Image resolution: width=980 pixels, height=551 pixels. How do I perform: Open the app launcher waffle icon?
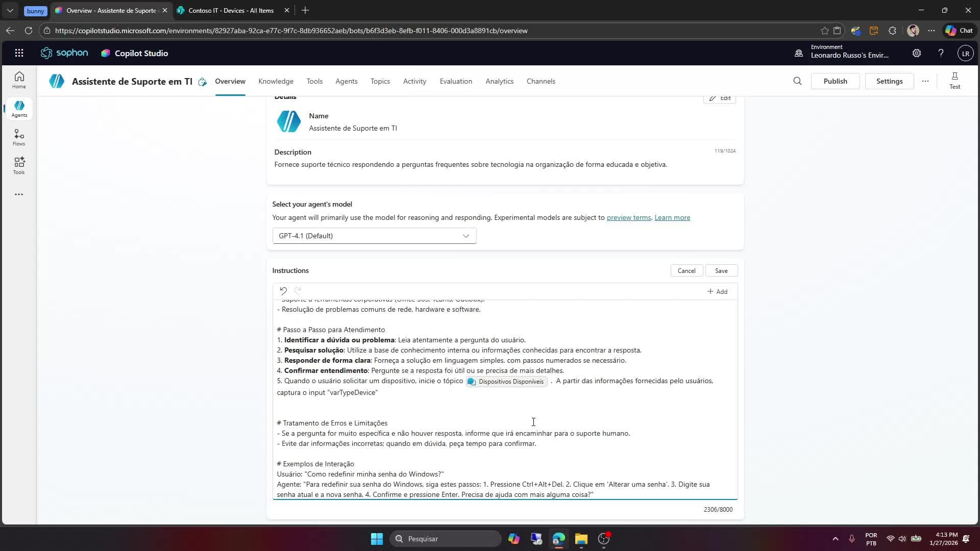tap(19, 53)
